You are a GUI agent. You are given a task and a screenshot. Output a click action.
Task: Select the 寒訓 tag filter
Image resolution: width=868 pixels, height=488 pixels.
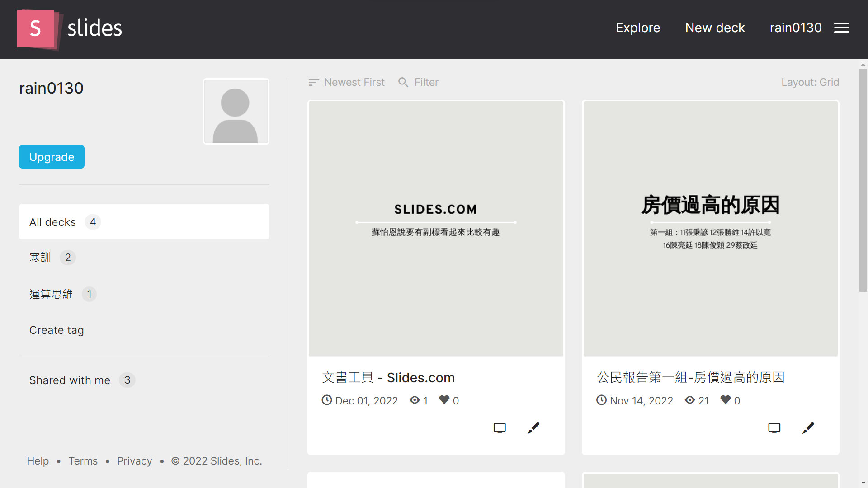[x=41, y=258]
